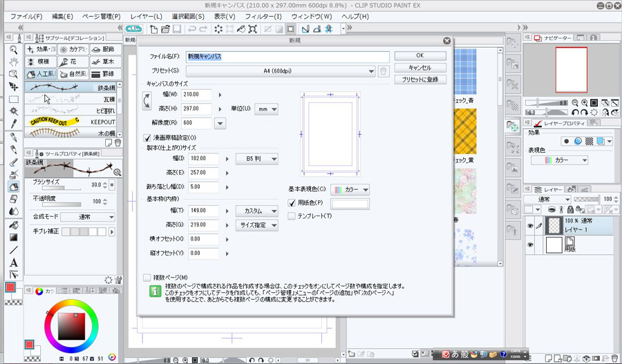Enable the テンプレート checkbox
622x364 pixels.
click(292, 216)
